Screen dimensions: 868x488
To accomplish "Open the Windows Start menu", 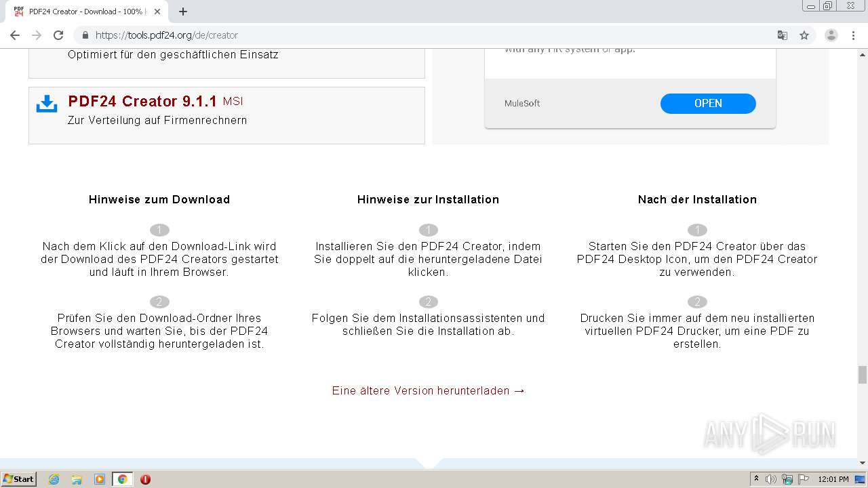I will point(19,479).
